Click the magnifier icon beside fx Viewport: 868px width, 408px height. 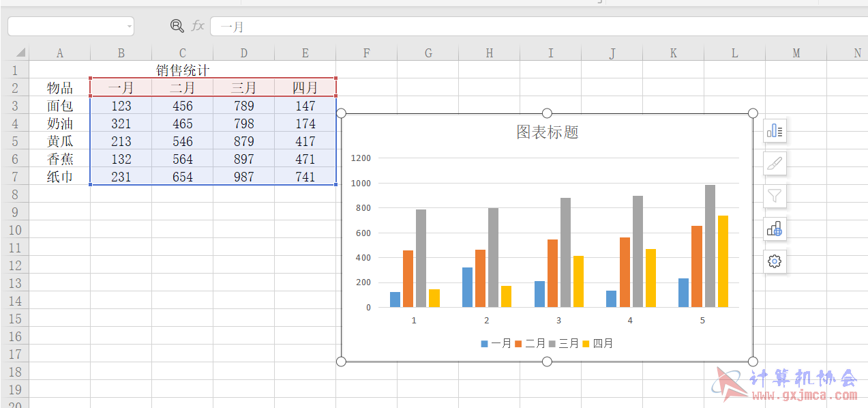coord(177,26)
